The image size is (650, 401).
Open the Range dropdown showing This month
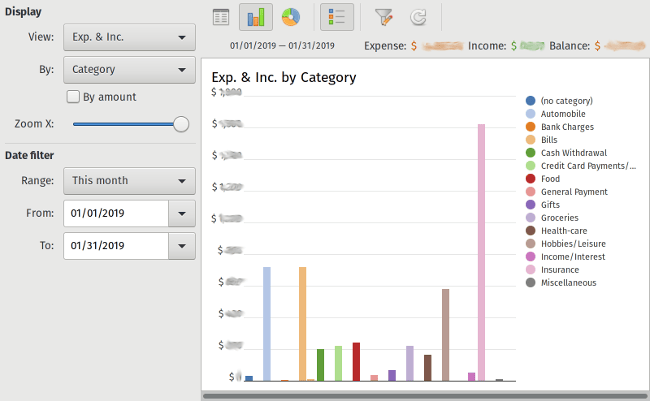(x=128, y=181)
